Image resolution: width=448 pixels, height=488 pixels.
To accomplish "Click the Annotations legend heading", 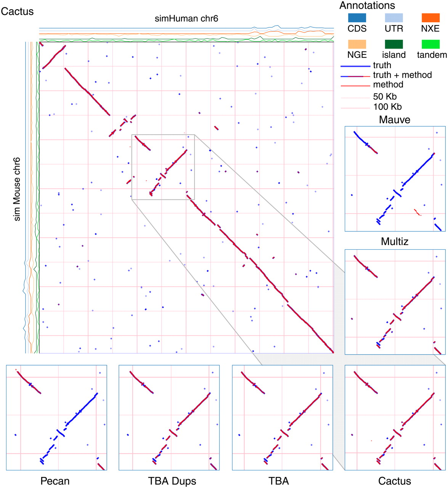I will click(367, 5).
